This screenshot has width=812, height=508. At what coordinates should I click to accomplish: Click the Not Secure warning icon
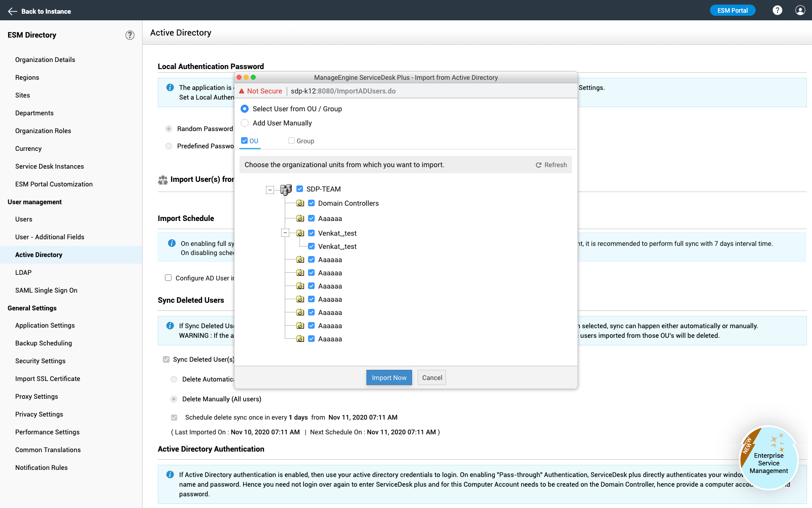242,91
